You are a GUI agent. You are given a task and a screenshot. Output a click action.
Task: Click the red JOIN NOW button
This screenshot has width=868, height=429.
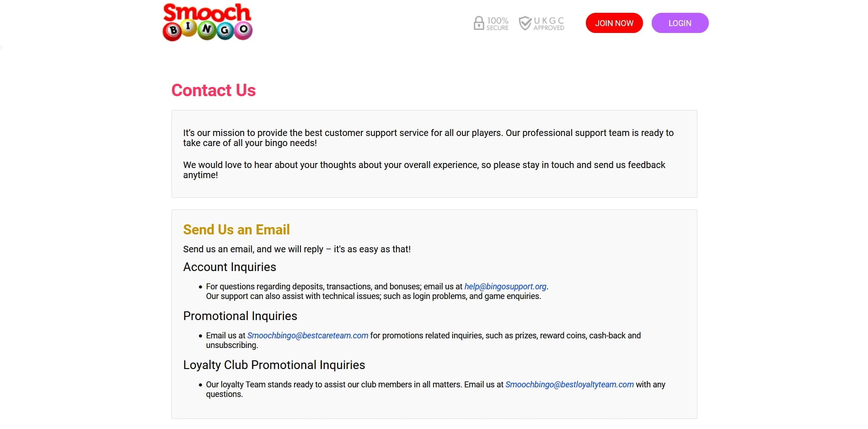[614, 23]
